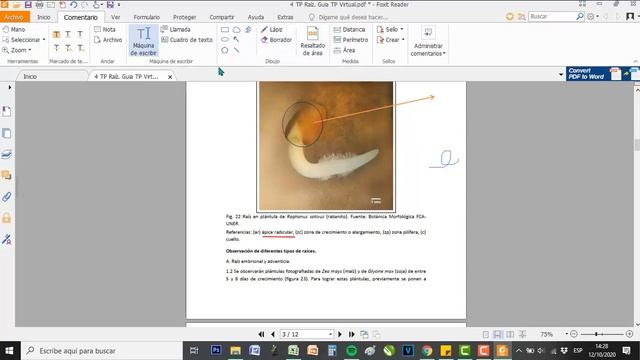The width and height of the screenshot is (640, 360).
Task: Enable continuous facing view mode
Action: 522,334
